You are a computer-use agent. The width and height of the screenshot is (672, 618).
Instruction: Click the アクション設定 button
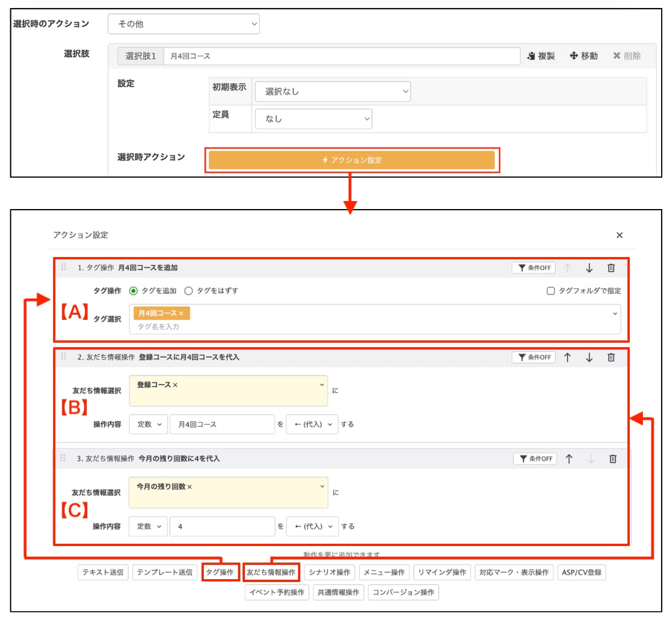click(x=352, y=161)
